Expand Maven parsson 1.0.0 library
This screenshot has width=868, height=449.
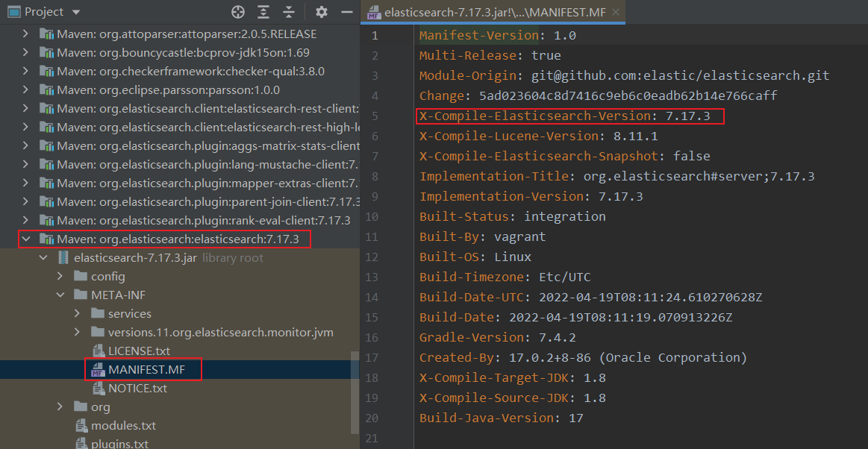(x=25, y=90)
